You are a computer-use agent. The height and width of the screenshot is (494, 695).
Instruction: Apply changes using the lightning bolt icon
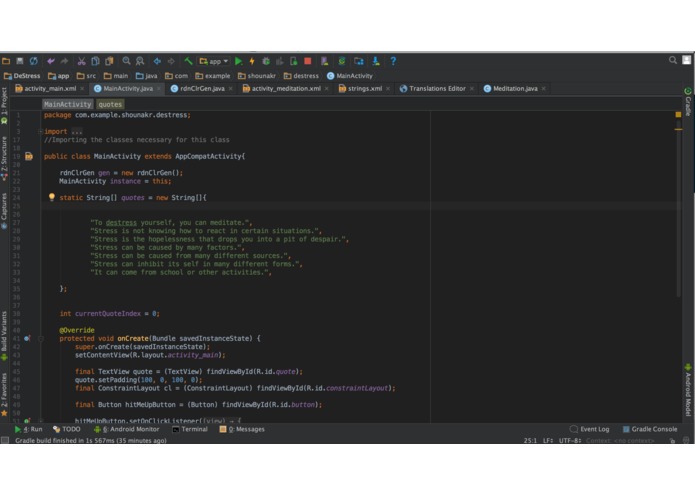coord(252,61)
